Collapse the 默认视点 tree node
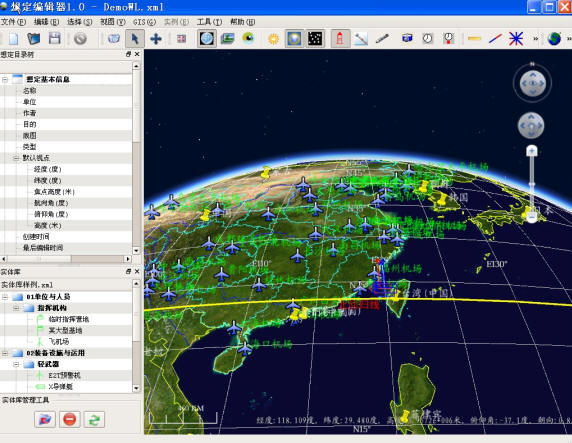572x443 pixels. [x=16, y=158]
